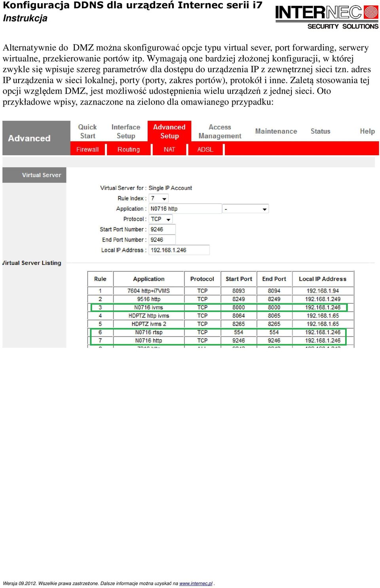Image resolution: width=380 pixels, height=588 pixels.
Task: Expand the Rule Index dropdown
Action: click(x=159, y=198)
